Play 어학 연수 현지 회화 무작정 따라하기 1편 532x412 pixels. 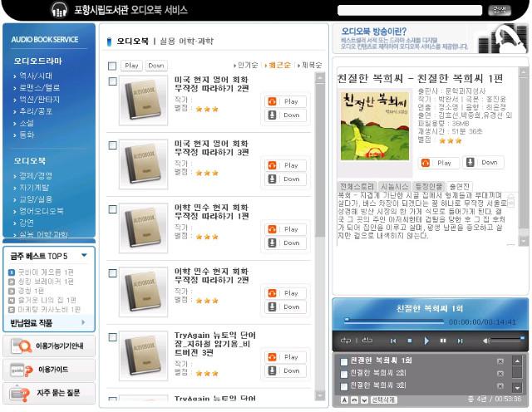[285, 229]
